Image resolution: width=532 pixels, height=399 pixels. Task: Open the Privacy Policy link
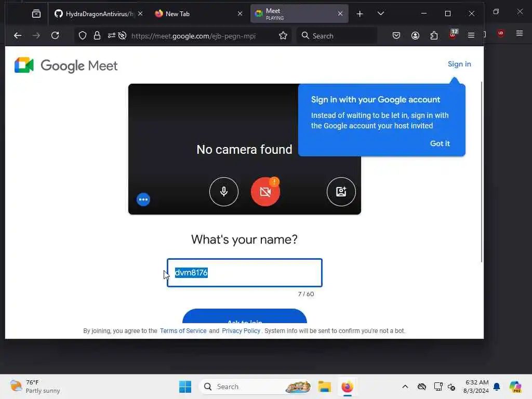[241, 331]
